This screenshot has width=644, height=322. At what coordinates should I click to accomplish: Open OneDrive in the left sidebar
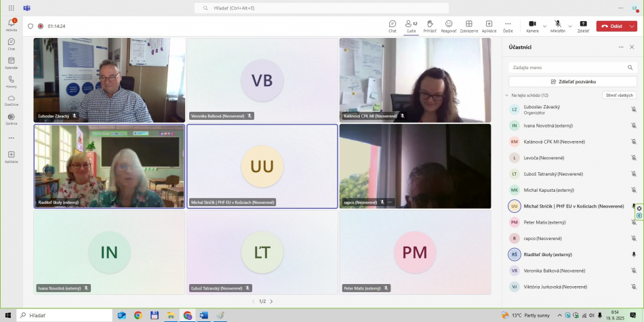[x=12, y=99]
